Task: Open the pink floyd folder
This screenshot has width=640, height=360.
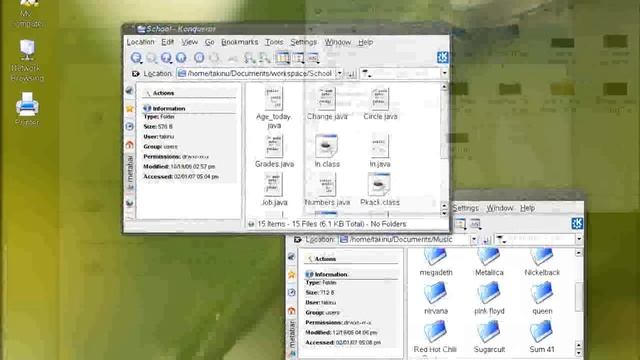Action: point(489,298)
